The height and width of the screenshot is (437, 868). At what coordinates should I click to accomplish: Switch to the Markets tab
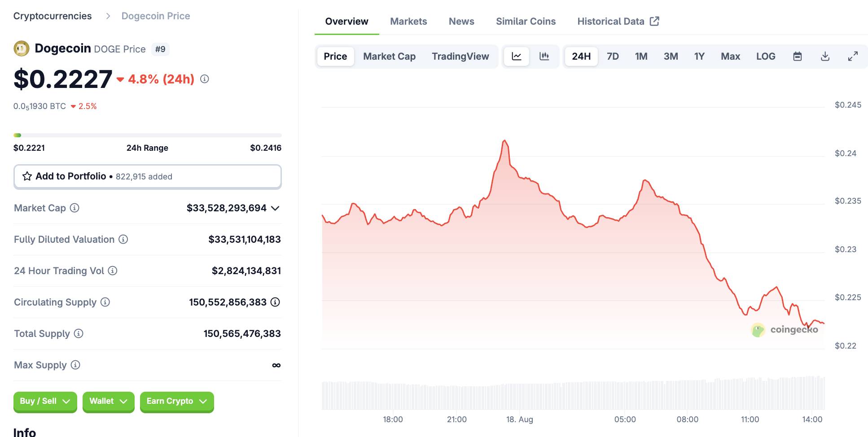click(x=408, y=21)
